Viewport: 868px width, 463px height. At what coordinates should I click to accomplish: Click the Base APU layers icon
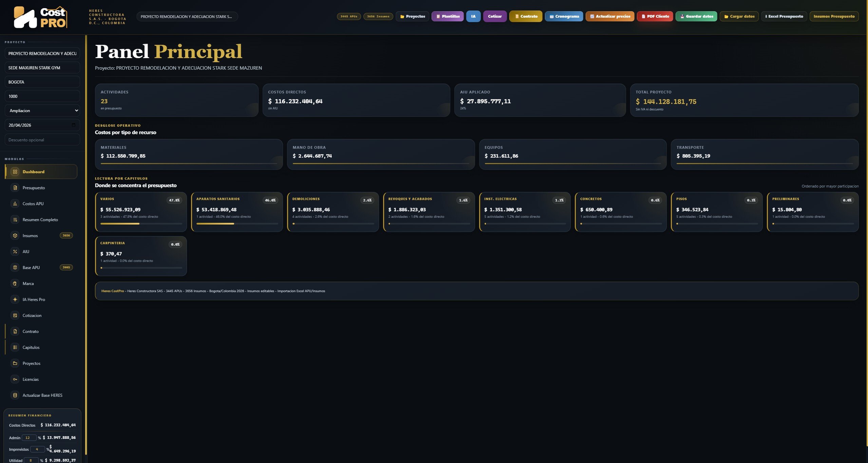point(15,268)
